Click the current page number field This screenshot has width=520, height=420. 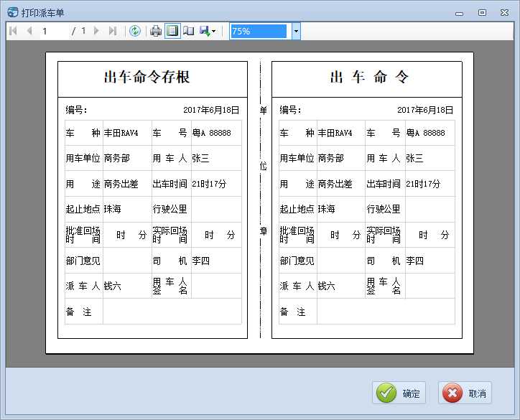pyautogui.click(x=55, y=31)
